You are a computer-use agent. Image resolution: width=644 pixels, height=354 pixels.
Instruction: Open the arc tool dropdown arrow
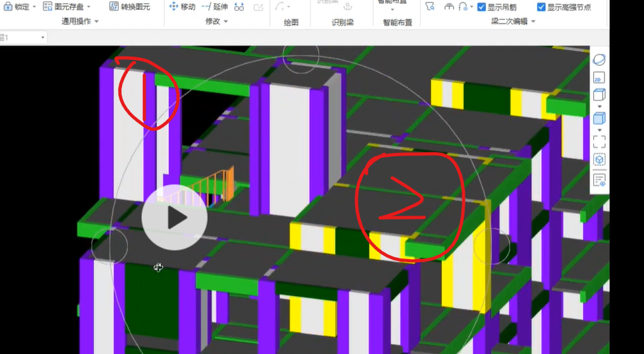tap(288, 7)
